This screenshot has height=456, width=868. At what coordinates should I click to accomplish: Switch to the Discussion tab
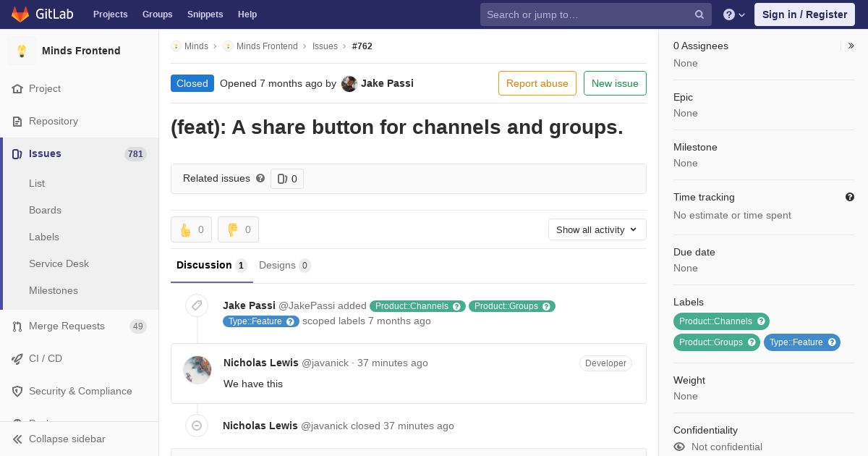(212, 266)
